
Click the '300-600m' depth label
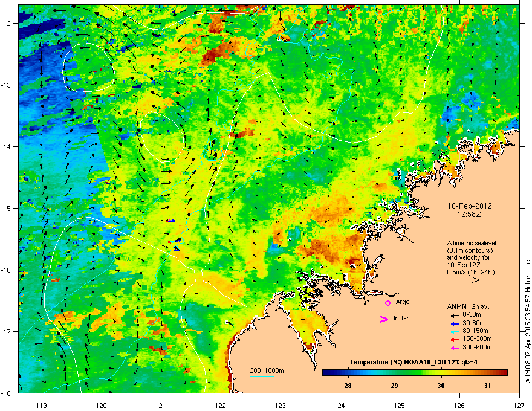477,347
